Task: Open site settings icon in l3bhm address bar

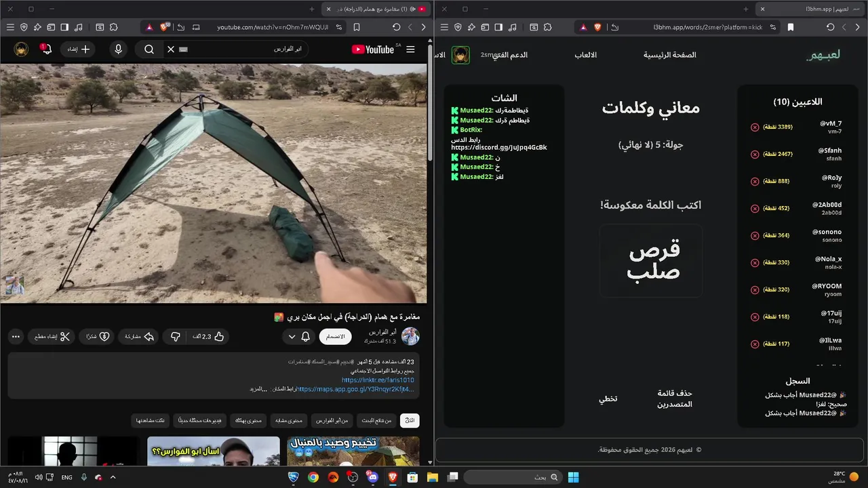Action: (773, 27)
